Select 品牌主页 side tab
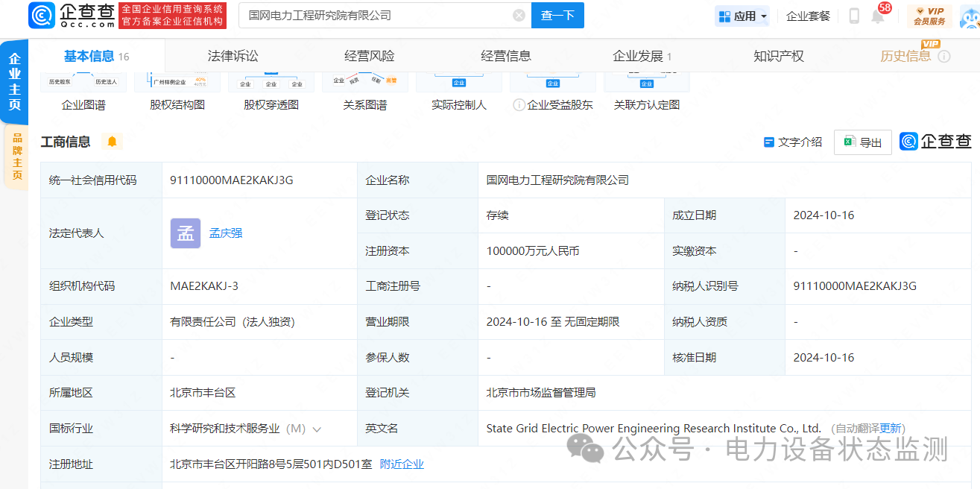 click(x=16, y=157)
